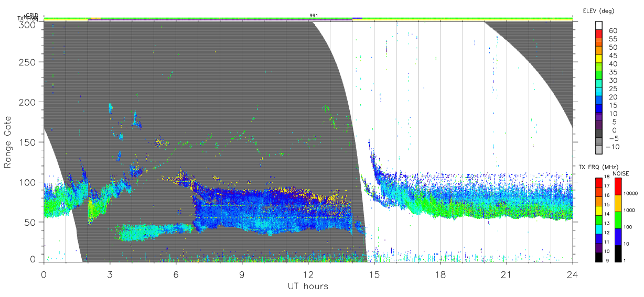Screen dimensions: 644x297
Task: Click Range Gate tick label 250
Action: coord(28,62)
